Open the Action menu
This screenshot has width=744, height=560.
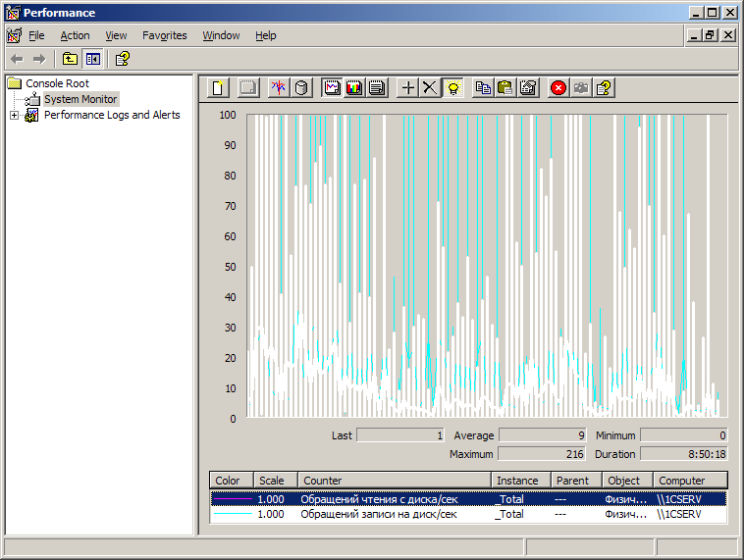75,35
